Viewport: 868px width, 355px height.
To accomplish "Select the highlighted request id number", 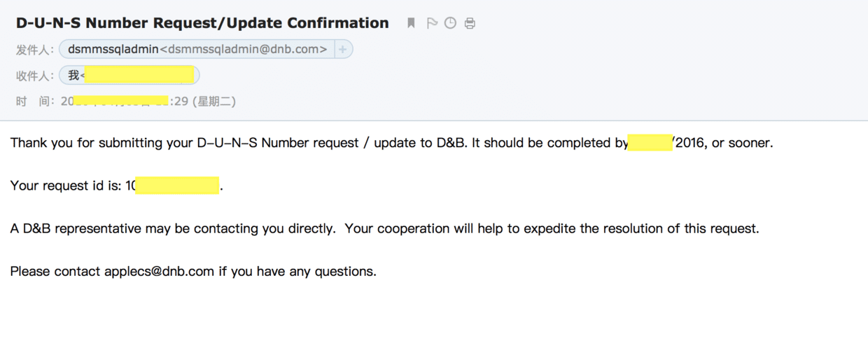I will tap(178, 186).
